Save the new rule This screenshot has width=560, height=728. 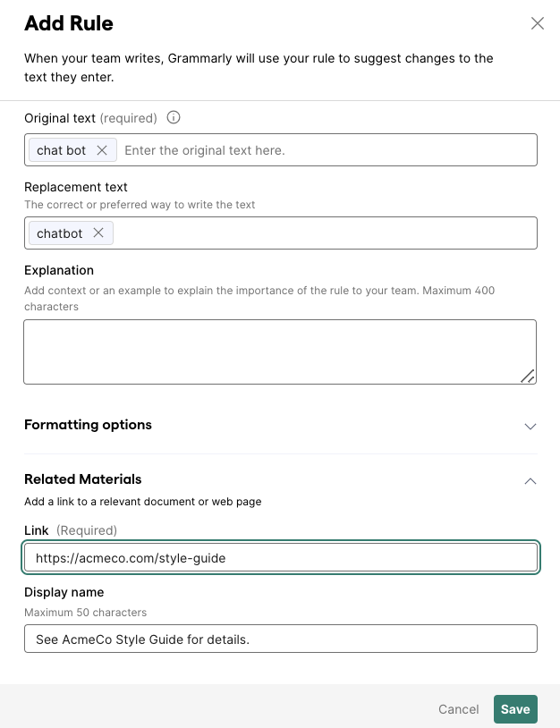pyautogui.click(x=515, y=709)
